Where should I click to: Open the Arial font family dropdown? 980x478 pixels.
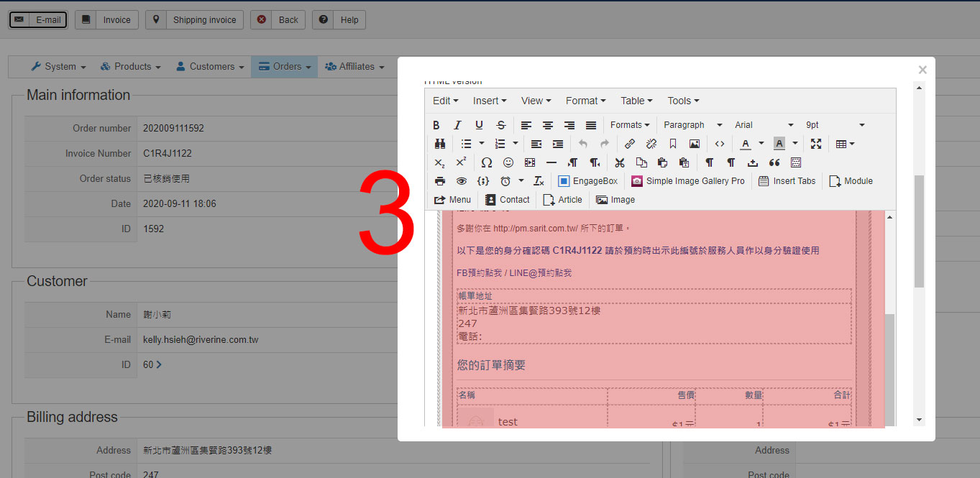[764, 125]
